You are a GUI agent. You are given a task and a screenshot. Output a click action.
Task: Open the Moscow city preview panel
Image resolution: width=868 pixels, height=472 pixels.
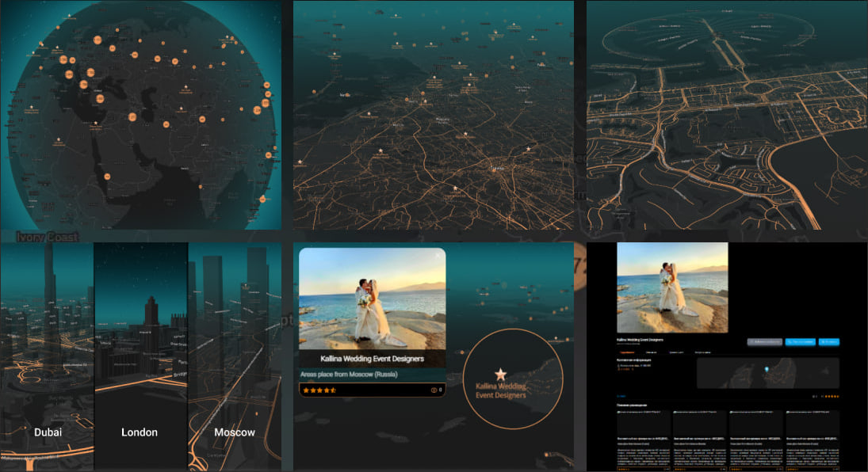235,356
